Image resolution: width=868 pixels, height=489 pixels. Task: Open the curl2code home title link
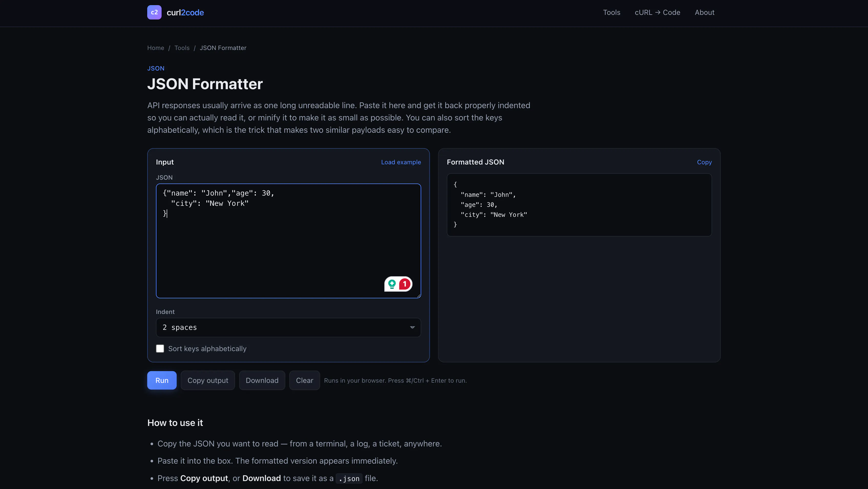pos(185,13)
